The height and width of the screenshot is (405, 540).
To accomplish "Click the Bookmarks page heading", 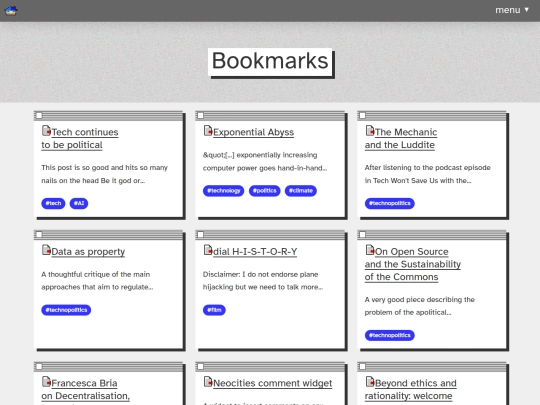I will (270, 61).
